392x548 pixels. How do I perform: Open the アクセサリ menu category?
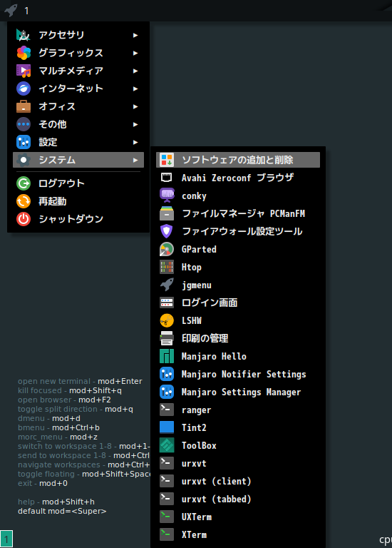[x=78, y=35]
